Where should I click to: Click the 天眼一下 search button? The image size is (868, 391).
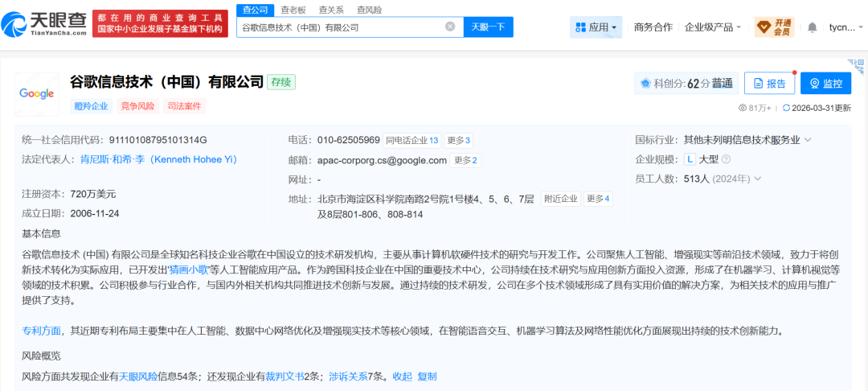pos(489,27)
